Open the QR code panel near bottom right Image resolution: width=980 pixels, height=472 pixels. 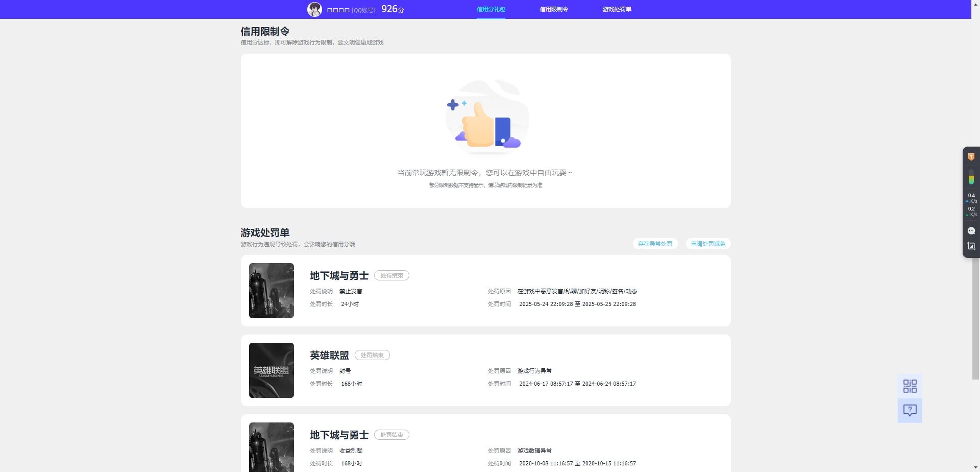(x=910, y=387)
